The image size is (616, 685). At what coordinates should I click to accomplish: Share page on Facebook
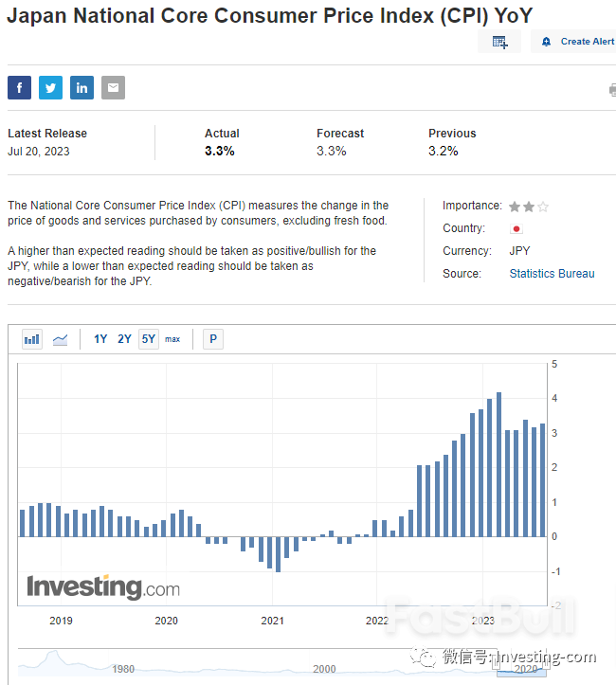pos(19,88)
